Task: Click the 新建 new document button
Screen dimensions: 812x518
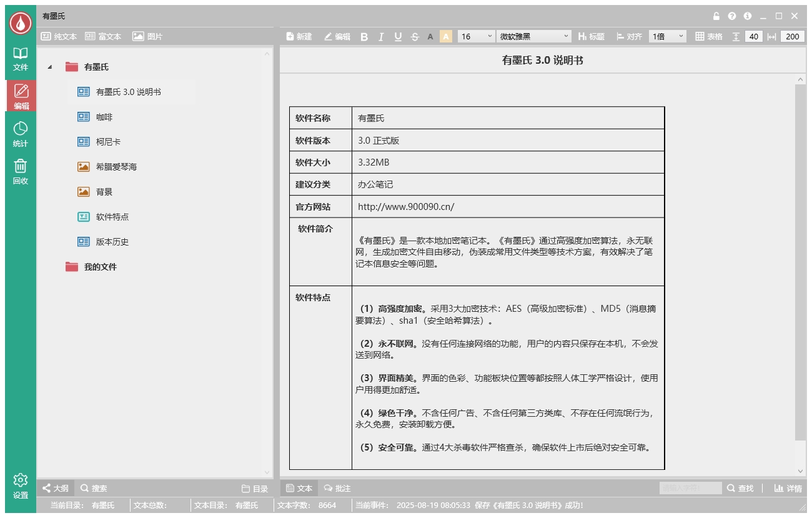Action: [299, 37]
